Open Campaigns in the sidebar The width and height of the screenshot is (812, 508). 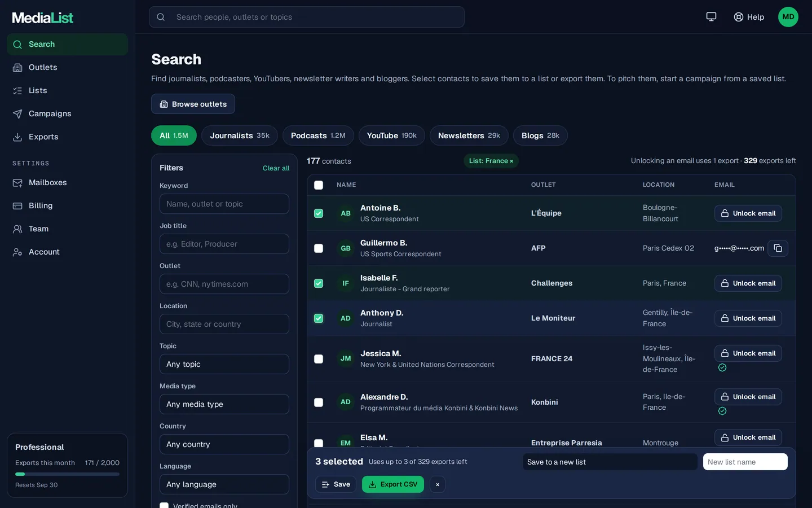click(x=67, y=113)
